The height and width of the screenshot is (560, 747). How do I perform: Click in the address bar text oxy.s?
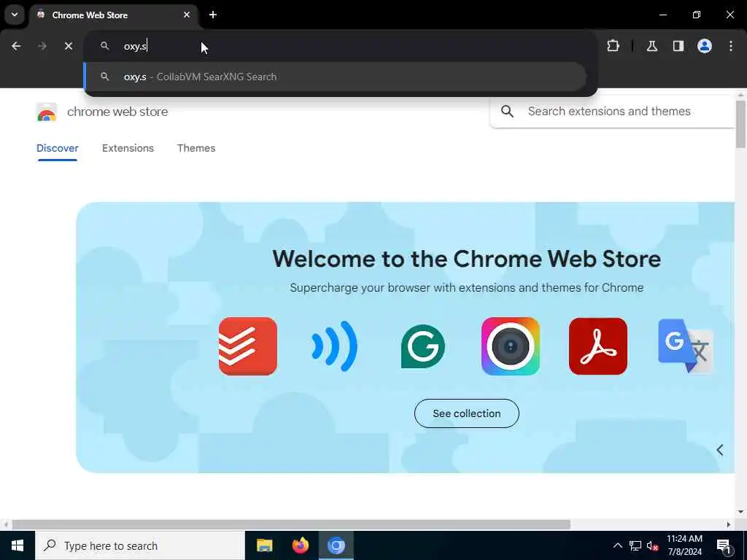[135, 46]
